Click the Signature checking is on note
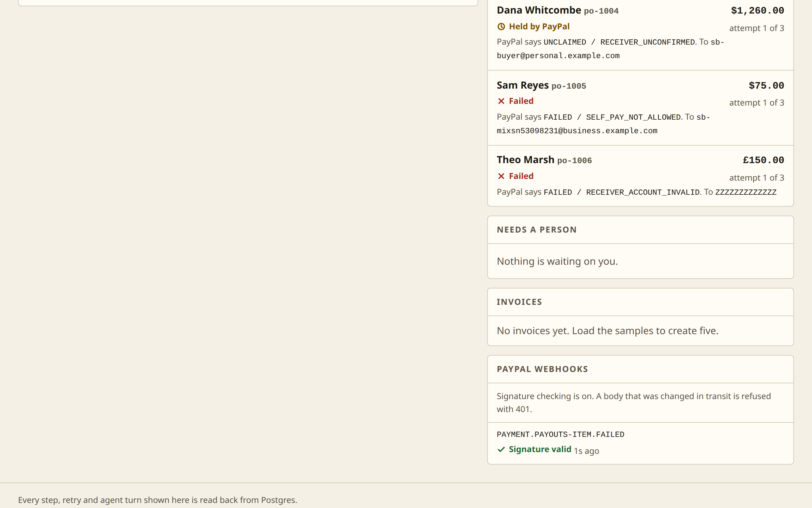Viewport: 812px width, 508px height. click(634, 403)
